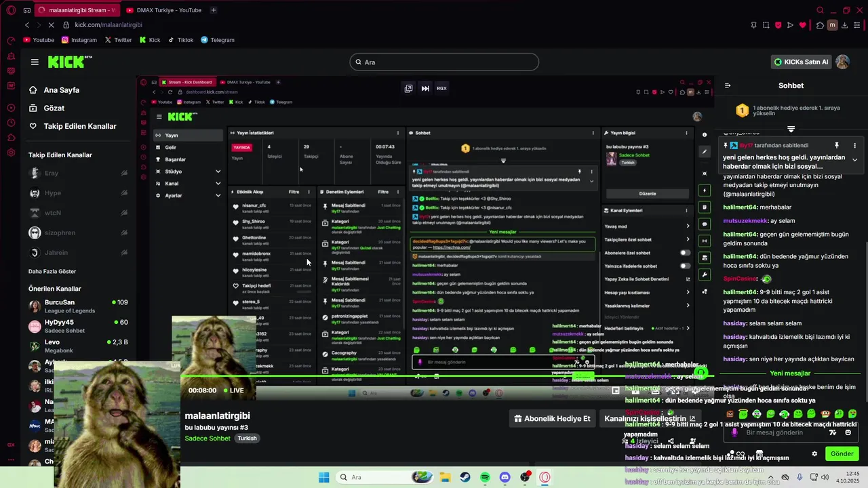
Task: Open profile avatar menu
Action: [x=842, y=62]
